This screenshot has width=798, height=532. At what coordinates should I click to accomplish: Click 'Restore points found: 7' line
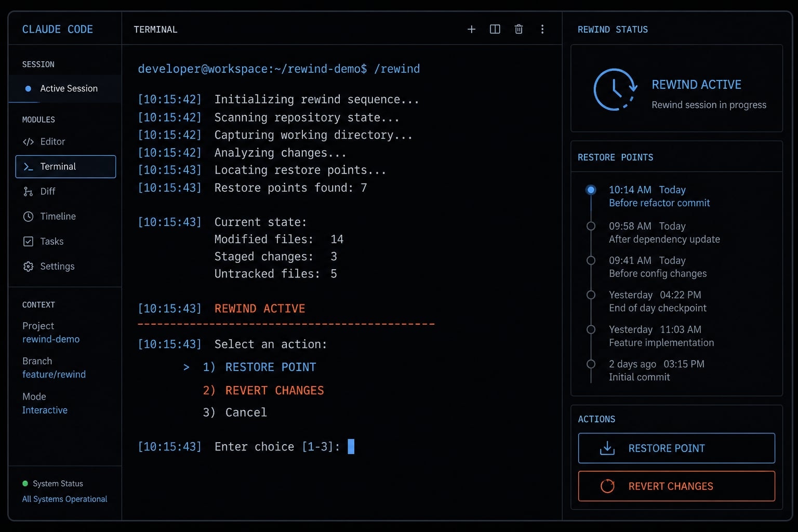click(252, 188)
